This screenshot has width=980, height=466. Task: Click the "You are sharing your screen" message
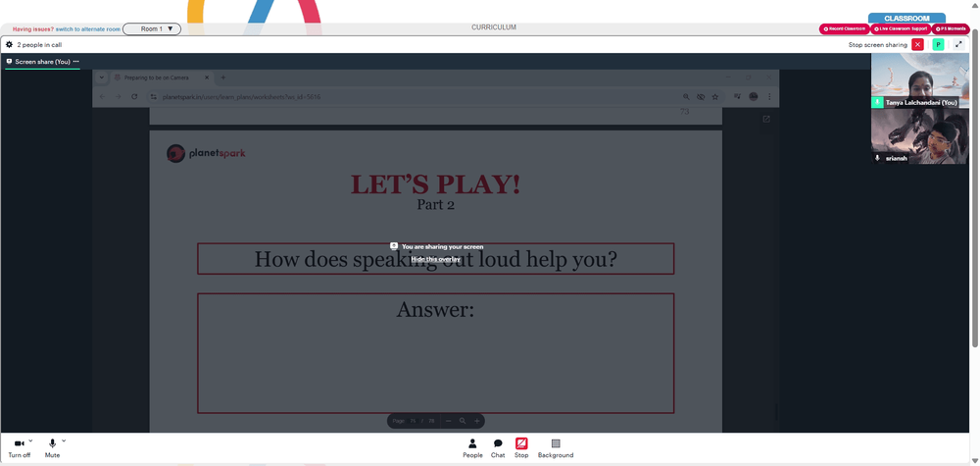pyautogui.click(x=443, y=246)
